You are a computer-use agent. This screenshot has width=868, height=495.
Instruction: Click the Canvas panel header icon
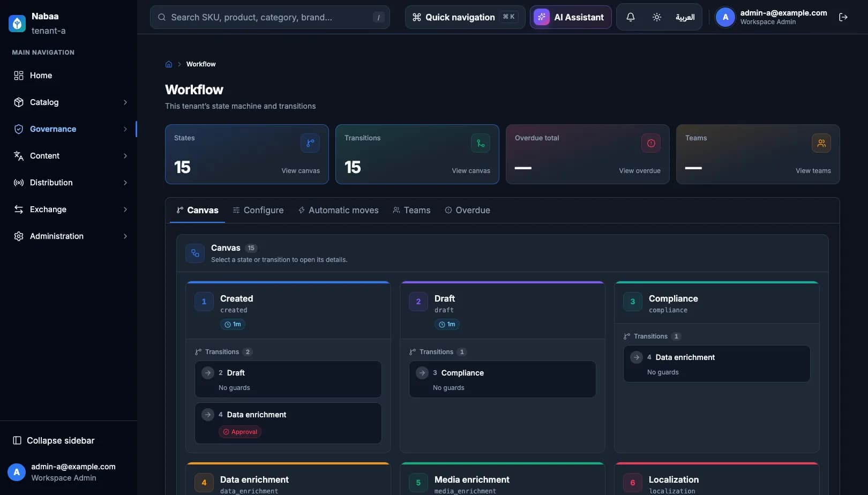[x=195, y=253]
